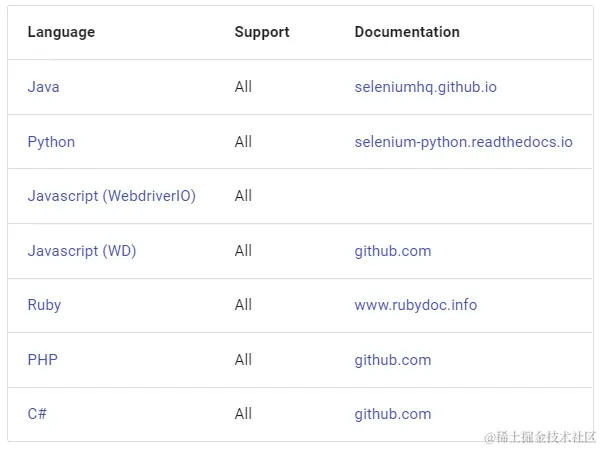The image size is (601, 449).
Task: Click the Support cell in Ruby row
Action: 243,305
